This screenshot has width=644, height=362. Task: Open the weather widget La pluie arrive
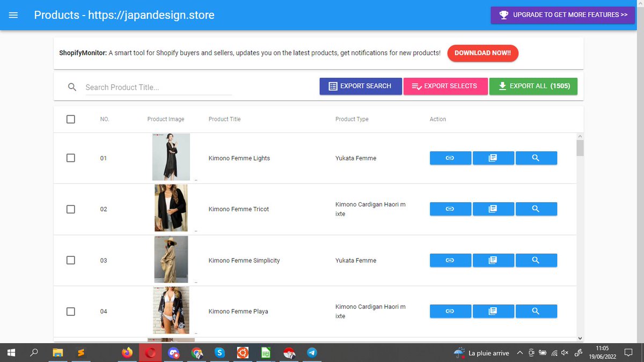[481, 353]
